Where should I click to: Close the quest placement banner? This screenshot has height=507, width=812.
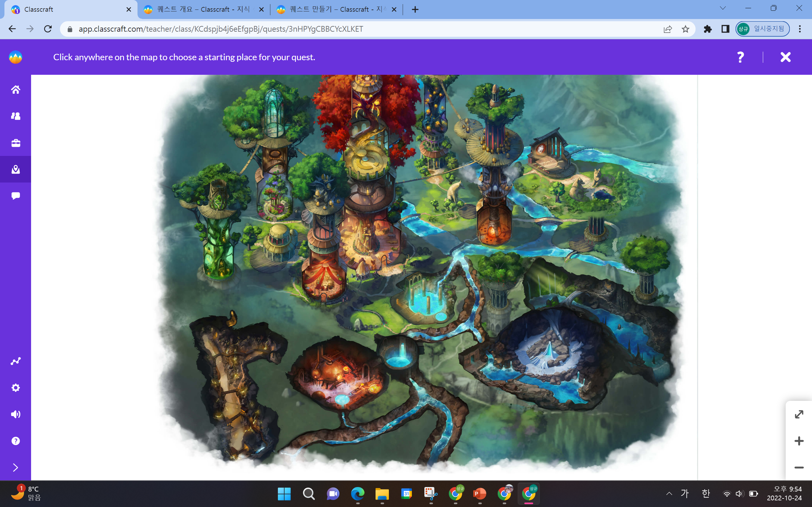coord(785,57)
